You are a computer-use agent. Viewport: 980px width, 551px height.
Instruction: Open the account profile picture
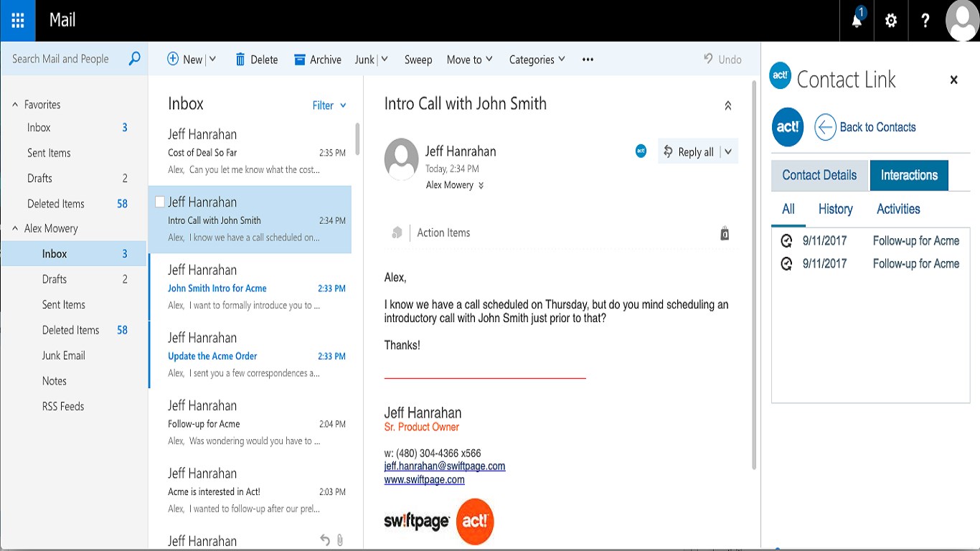point(962,20)
